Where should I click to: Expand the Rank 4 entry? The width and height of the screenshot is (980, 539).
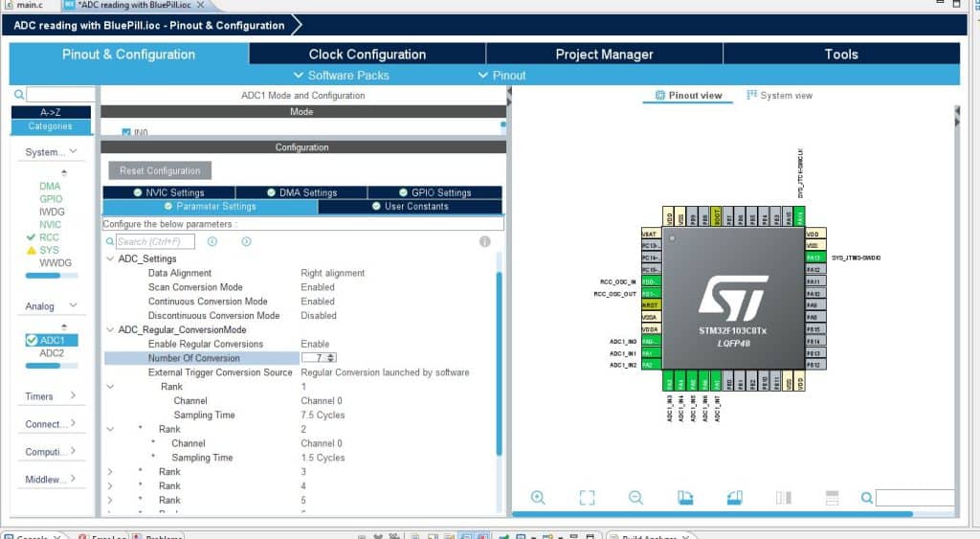tap(111, 485)
